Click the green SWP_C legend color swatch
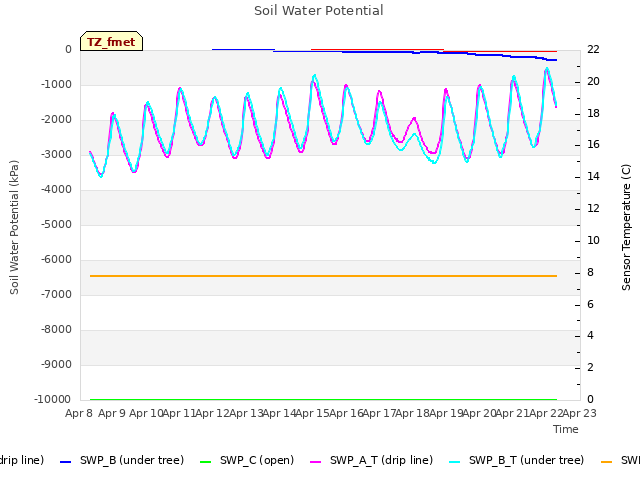The width and height of the screenshot is (640, 480). 205,462
